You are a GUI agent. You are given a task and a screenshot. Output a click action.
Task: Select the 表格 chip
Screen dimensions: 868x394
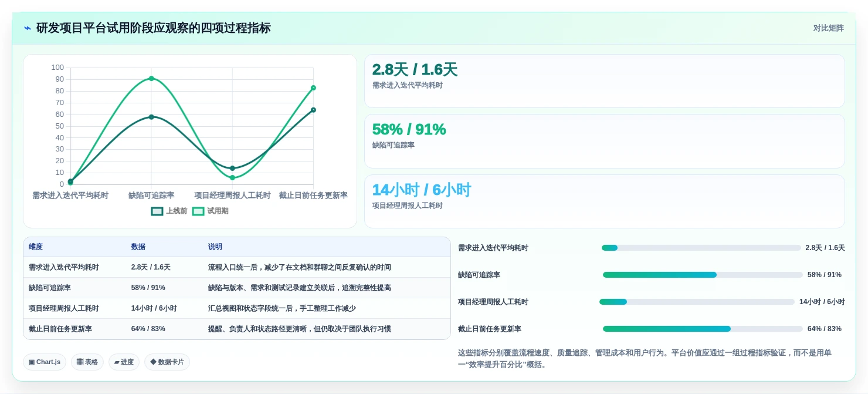(87, 362)
